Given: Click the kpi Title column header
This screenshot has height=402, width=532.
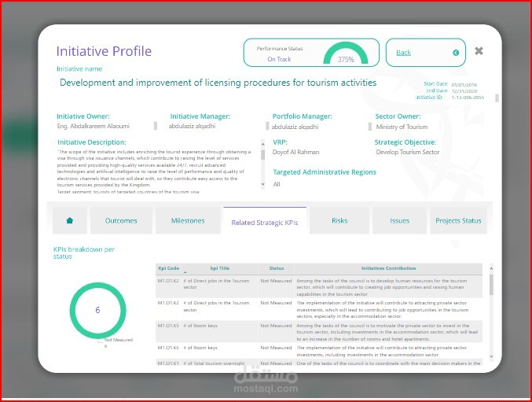Looking at the screenshot, I should [220, 268].
